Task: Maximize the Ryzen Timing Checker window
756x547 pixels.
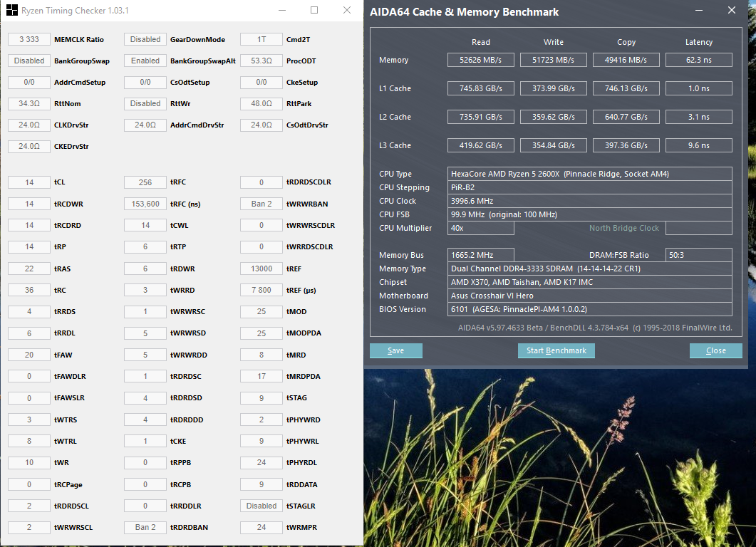Action: [314, 10]
